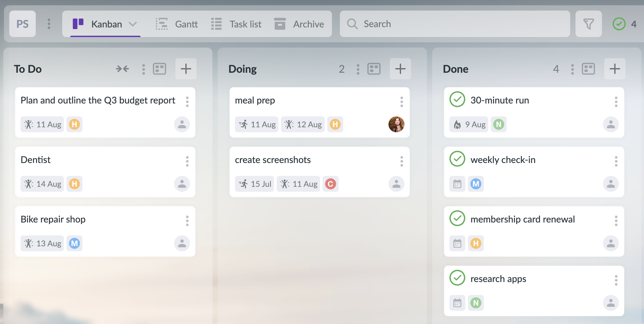This screenshot has width=644, height=324.
Task: Open the Done column options menu
Action: click(572, 69)
